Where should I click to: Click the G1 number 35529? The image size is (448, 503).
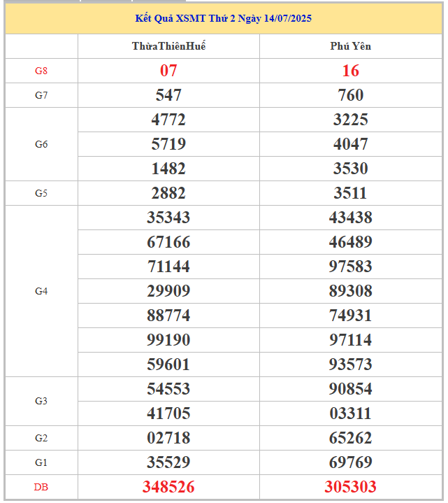point(168,462)
